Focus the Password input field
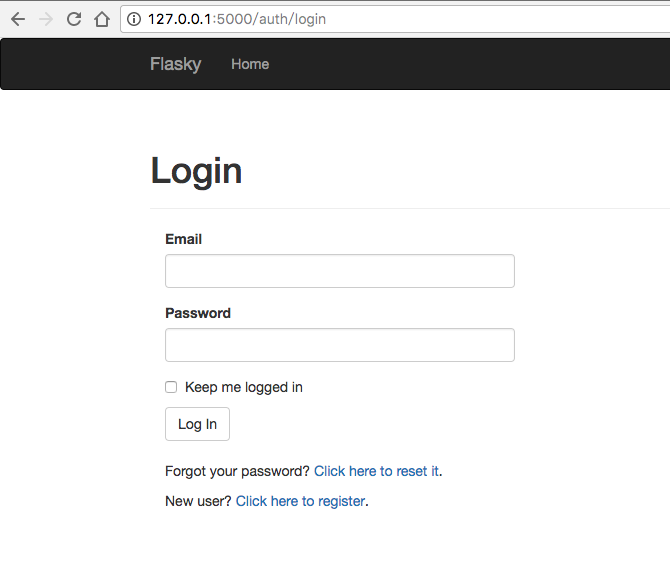 pos(339,345)
